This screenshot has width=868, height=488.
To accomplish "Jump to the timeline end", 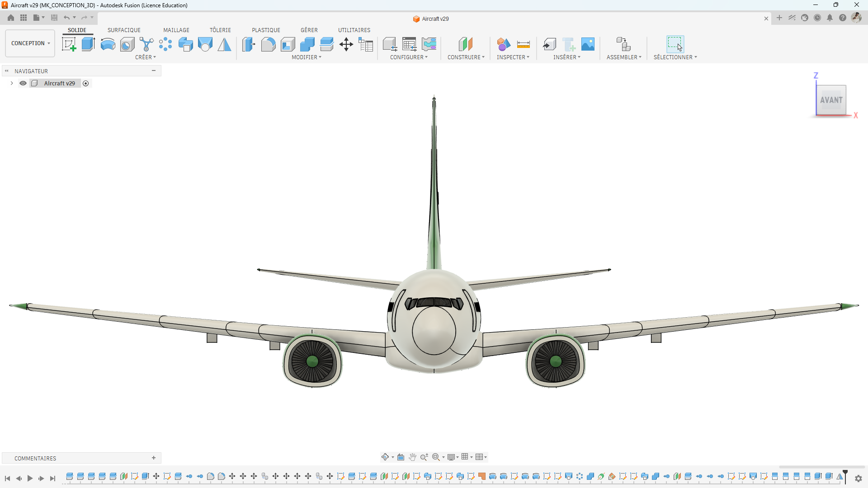I will 52,479.
